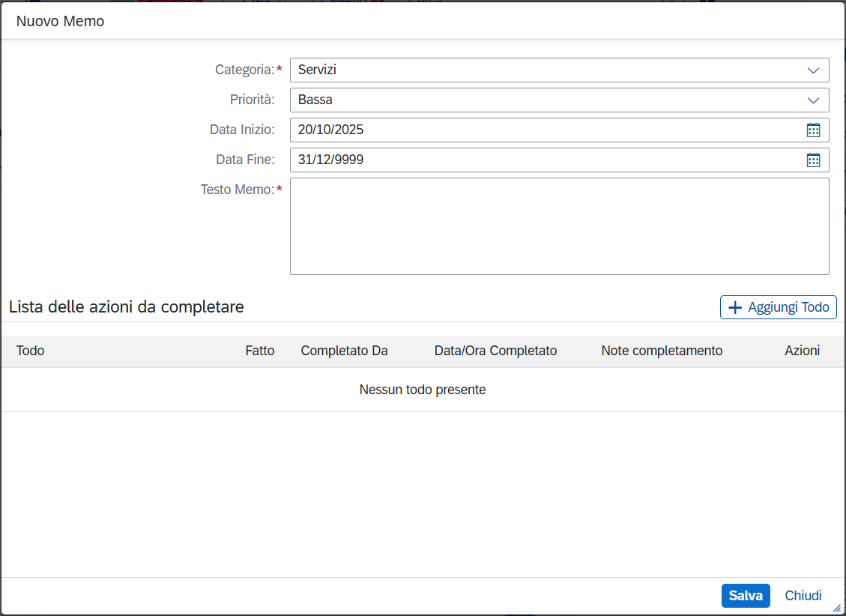846x616 pixels.
Task: Click the Data/Ora Completato column header
Action: tap(495, 351)
